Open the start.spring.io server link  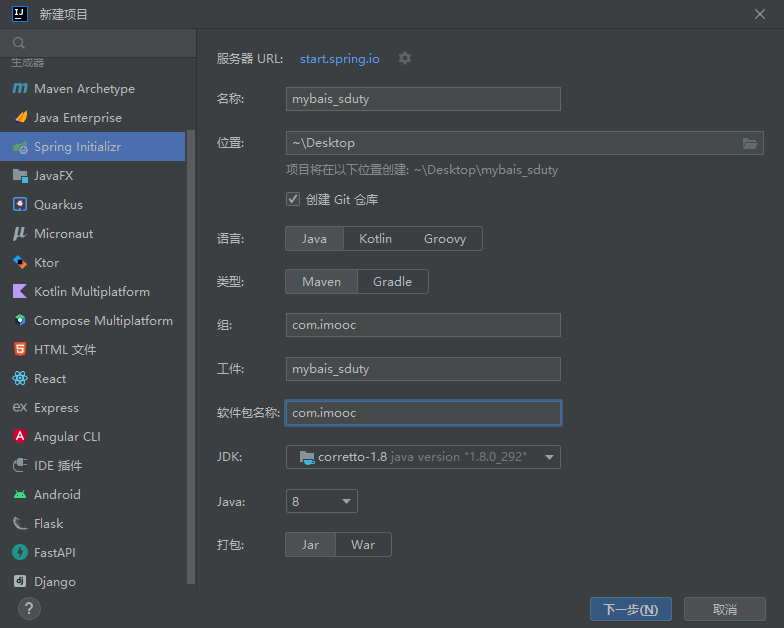tap(340, 59)
